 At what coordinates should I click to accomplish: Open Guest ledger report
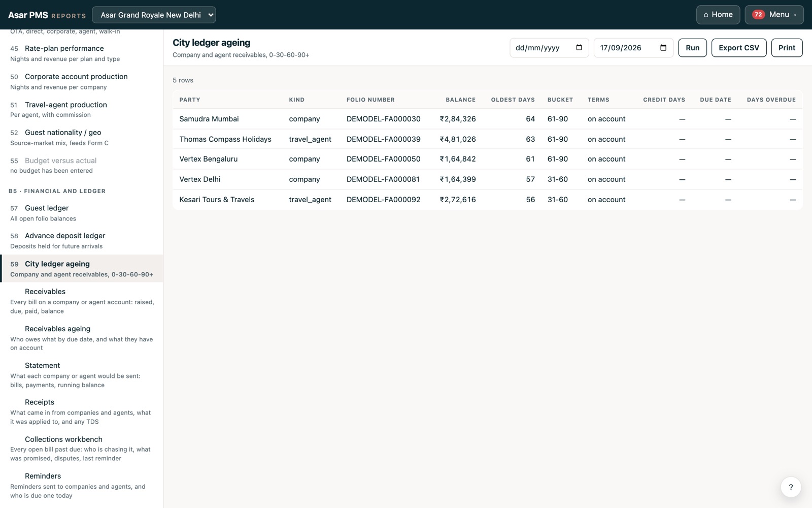tap(82, 213)
